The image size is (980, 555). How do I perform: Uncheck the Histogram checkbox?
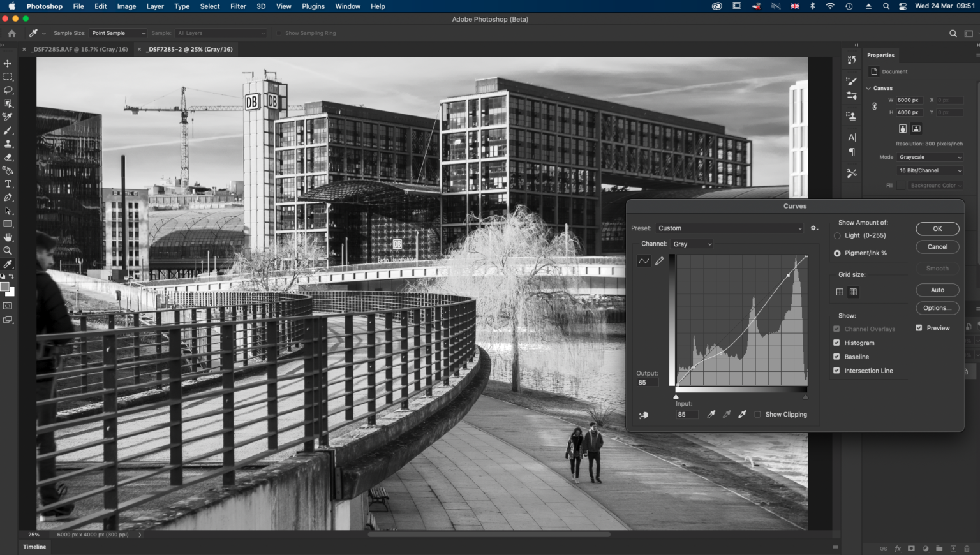click(x=836, y=343)
